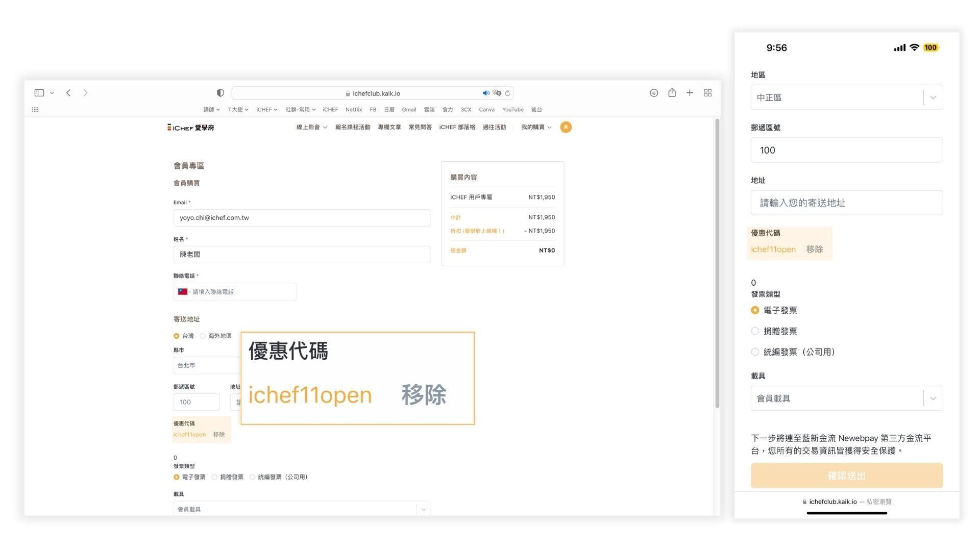Click 移除 next to ichef11open on phone
This screenshot has height=551, width=980.
[x=814, y=249]
